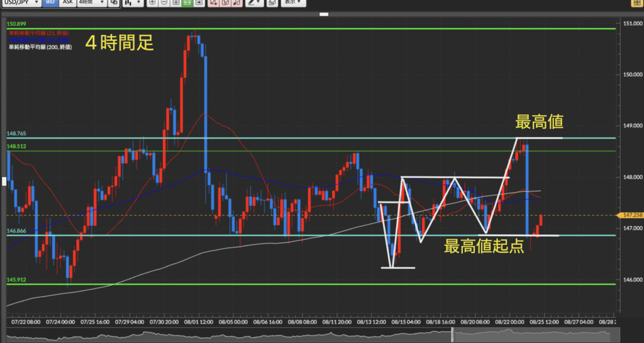Click the 146.000 price axis label
Screen dimensions: 644x343
(x=633, y=279)
